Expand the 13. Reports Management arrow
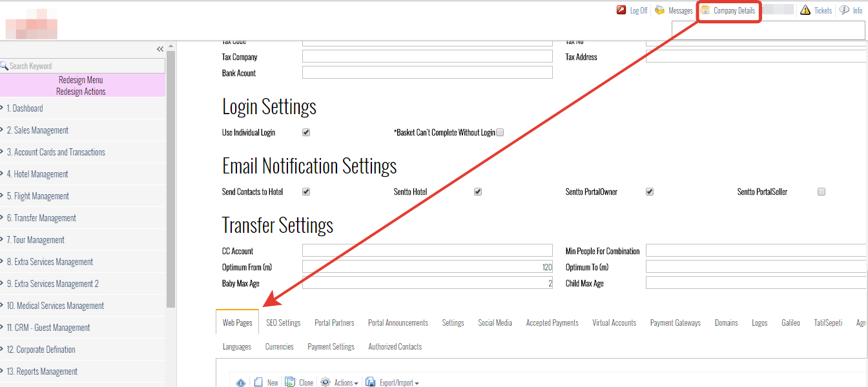The width and height of the screenshot is (868, 387). (2, 371)
